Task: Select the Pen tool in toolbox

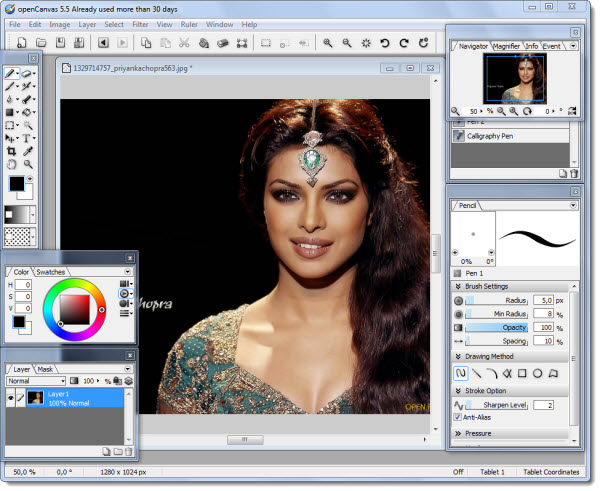Action: [10, 73]
